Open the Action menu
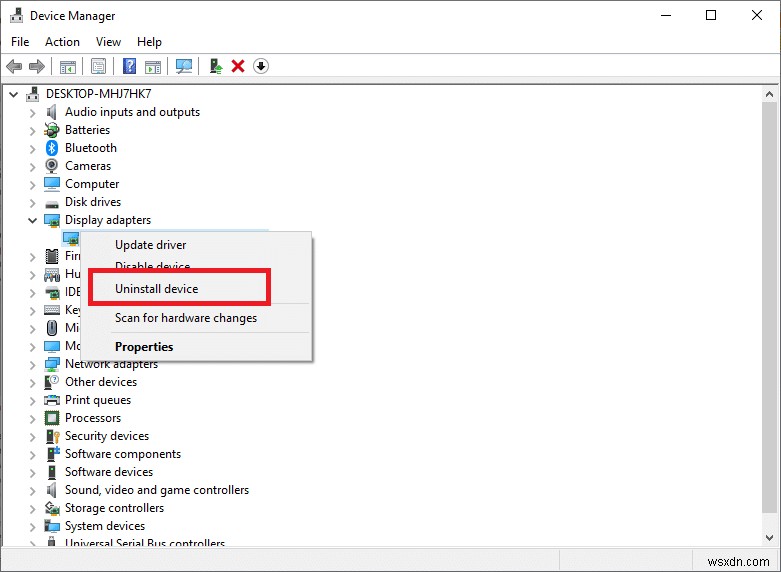 [62, 42]
